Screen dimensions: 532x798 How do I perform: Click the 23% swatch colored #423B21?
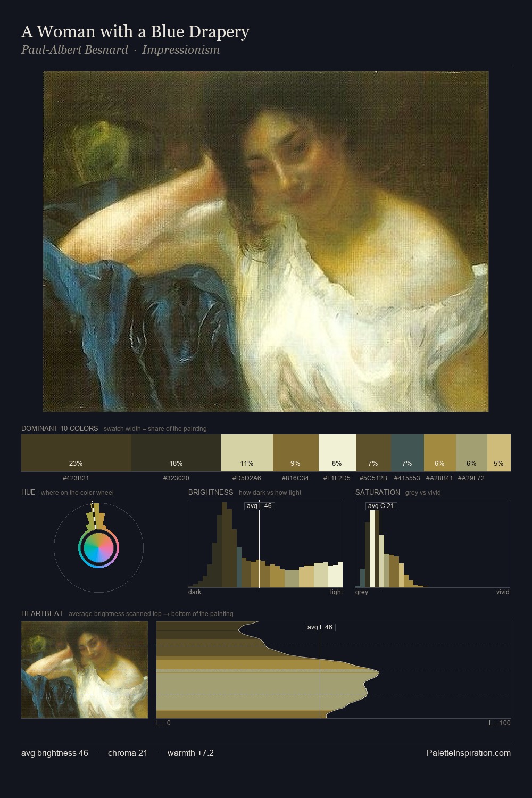[x=76, y=453]
